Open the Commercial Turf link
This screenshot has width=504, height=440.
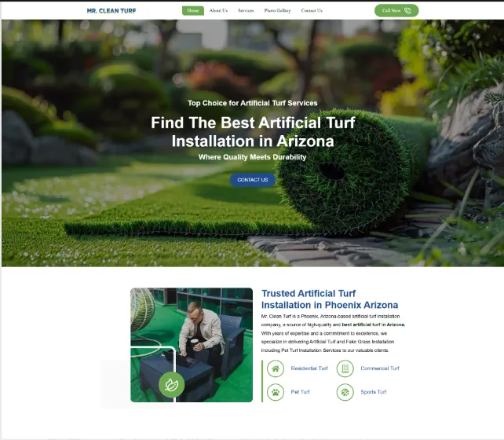380,368
